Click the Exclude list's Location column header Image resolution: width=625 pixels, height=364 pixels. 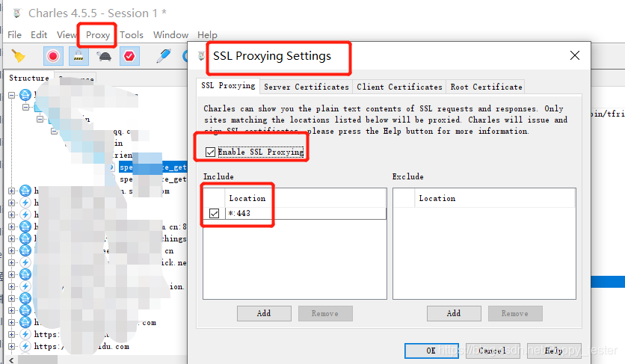496,198
